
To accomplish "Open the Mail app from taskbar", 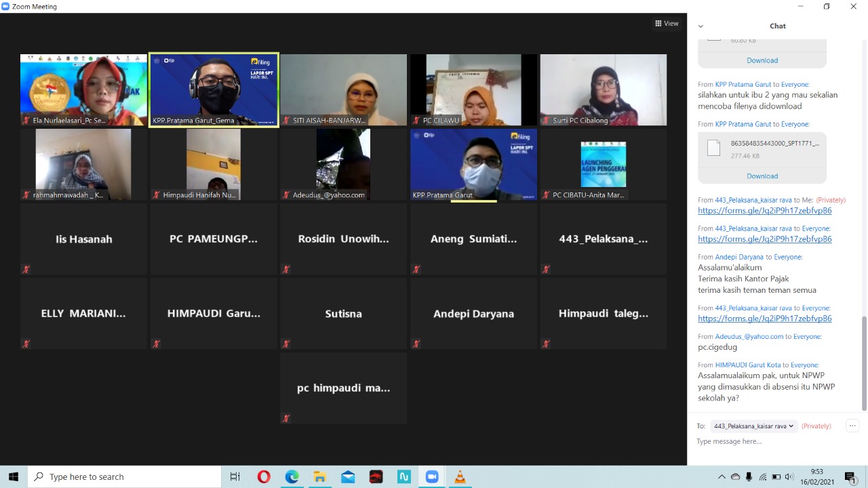I will (348, 477).
